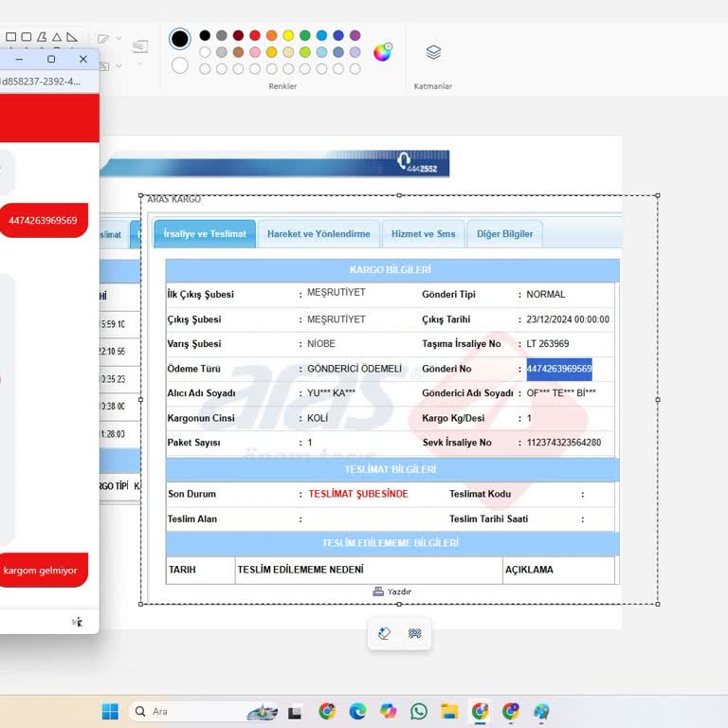
Task: Switch to the Paint taskbar icon
Action: click(x=541, y=711)
